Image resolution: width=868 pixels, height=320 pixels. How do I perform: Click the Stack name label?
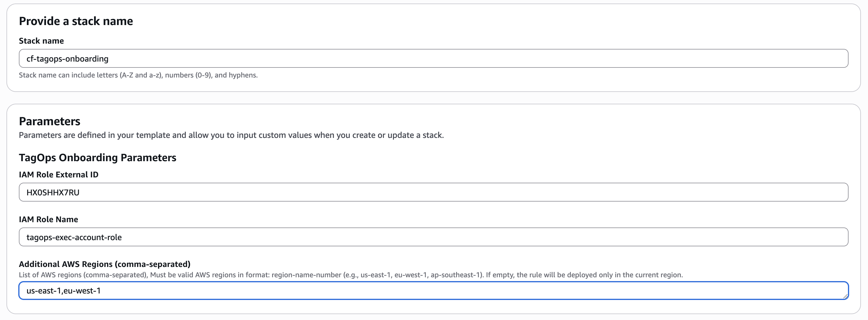pyautogui.click(x=42, y=40)
